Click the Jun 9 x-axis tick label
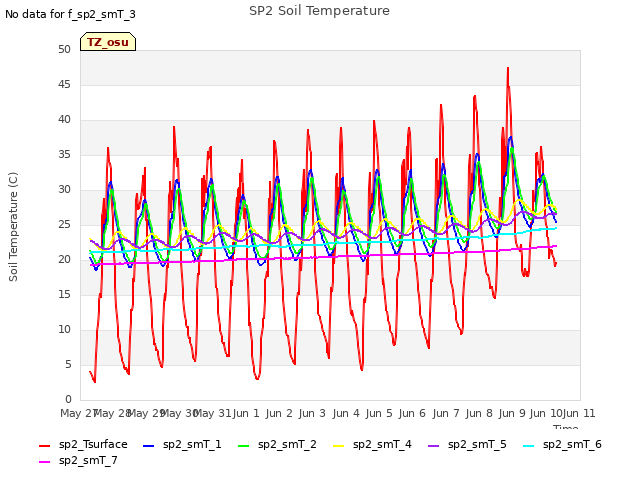Image resolution: width=640 pixels, height=480 pixels. click(512, 413)
